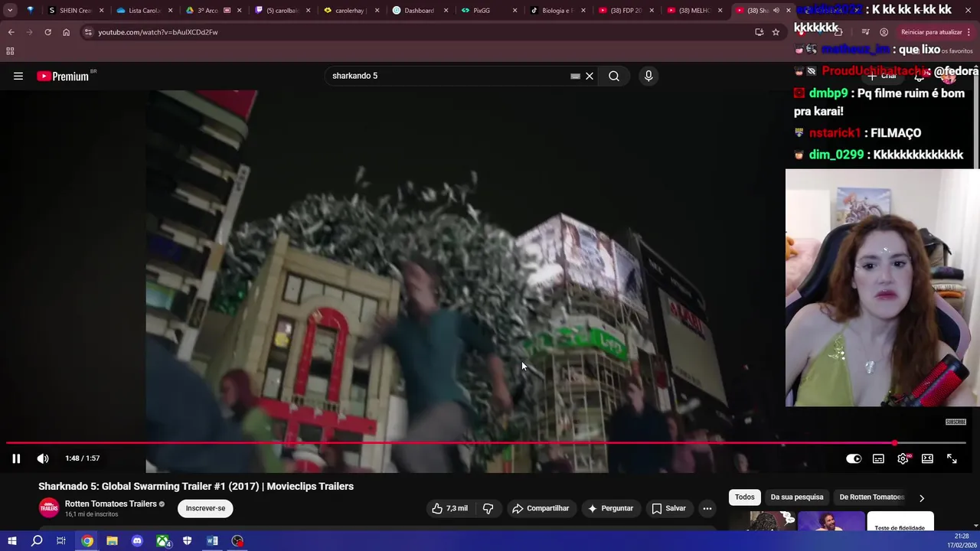The image size is (980, 551).
Task: Toggle the autoplay switch in player
Action: coord(854,458)
